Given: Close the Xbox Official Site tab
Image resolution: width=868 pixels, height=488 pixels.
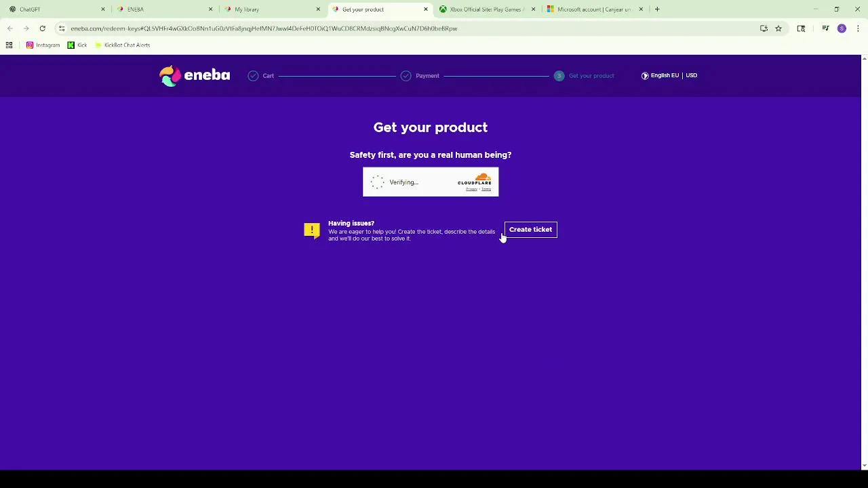Looking at the screenshot, I should coord(533,9).
